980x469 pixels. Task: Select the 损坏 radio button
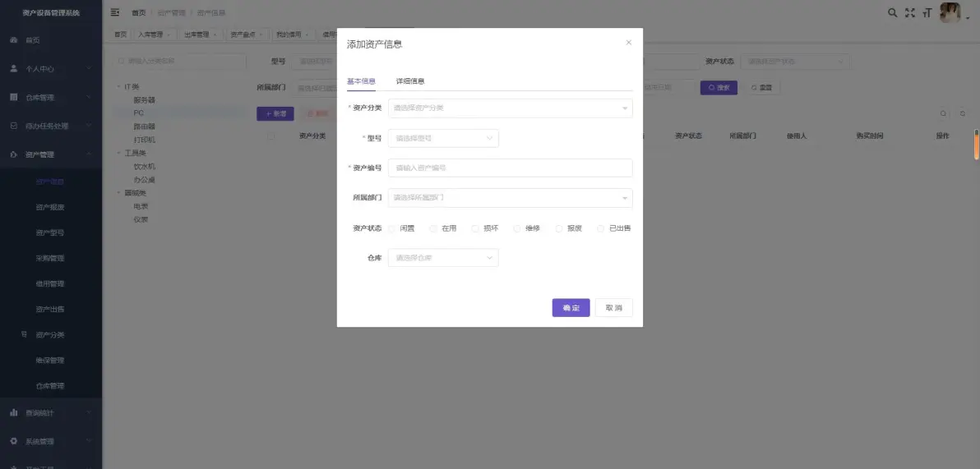point(475,228)
